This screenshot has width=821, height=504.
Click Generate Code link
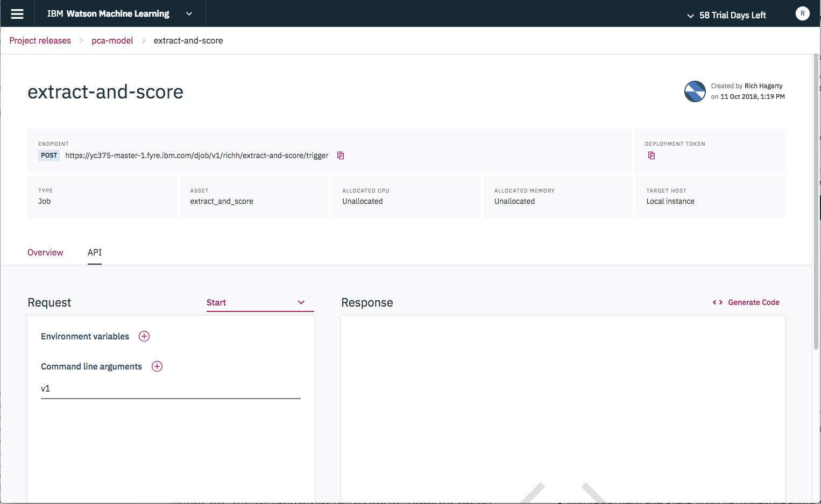click(x=746, y=302)
